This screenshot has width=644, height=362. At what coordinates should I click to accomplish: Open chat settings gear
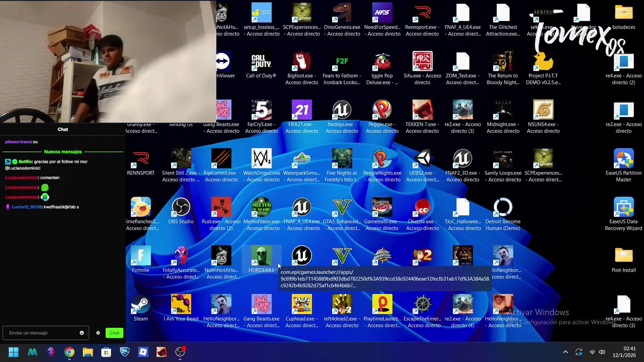[x=98, y=333]
